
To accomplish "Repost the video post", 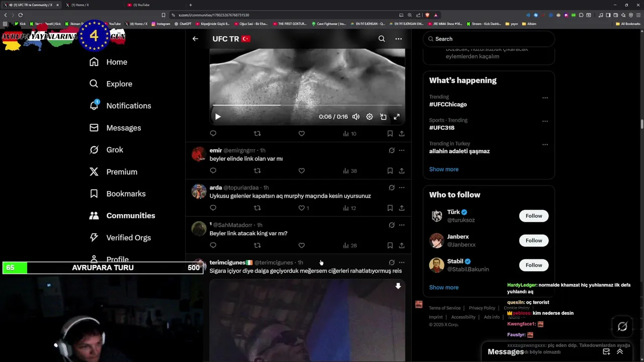I will pos(257,134).
